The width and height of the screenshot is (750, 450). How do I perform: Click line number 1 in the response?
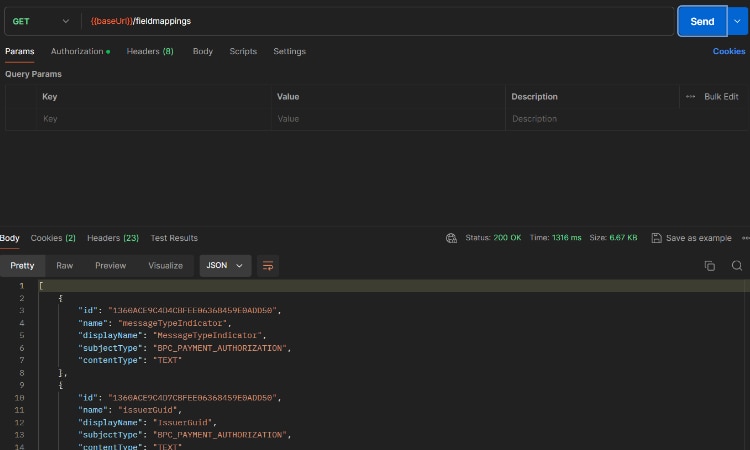22,286
